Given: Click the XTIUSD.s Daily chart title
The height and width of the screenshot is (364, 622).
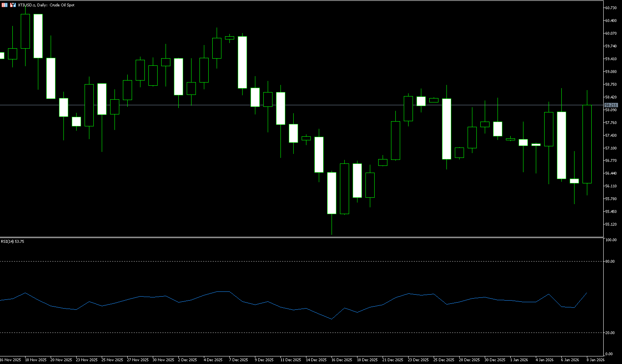Looking at the screenshot, I should pos(46,5).
